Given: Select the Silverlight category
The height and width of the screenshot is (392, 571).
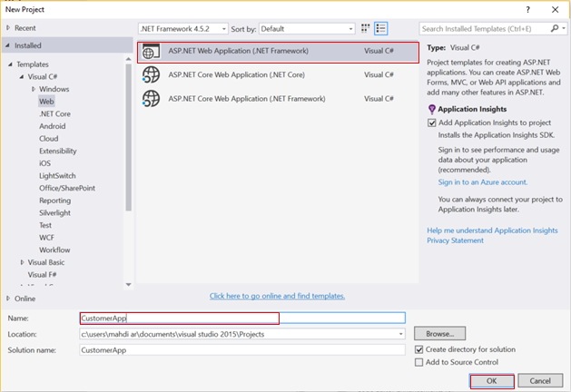Looking at the screenshot, I should click(x=54, y=213).
